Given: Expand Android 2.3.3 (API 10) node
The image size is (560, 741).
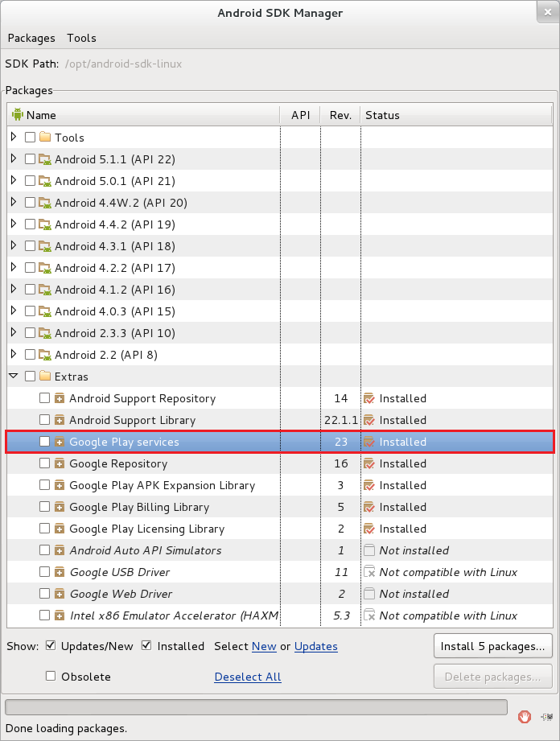Looking at the screenshot, I should (14, 332).
